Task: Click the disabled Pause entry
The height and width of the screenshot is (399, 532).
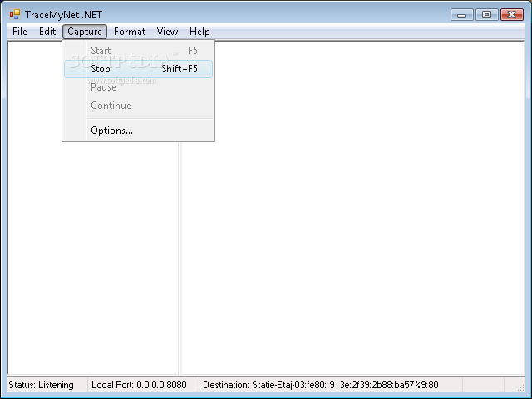Action: point(139,87)
